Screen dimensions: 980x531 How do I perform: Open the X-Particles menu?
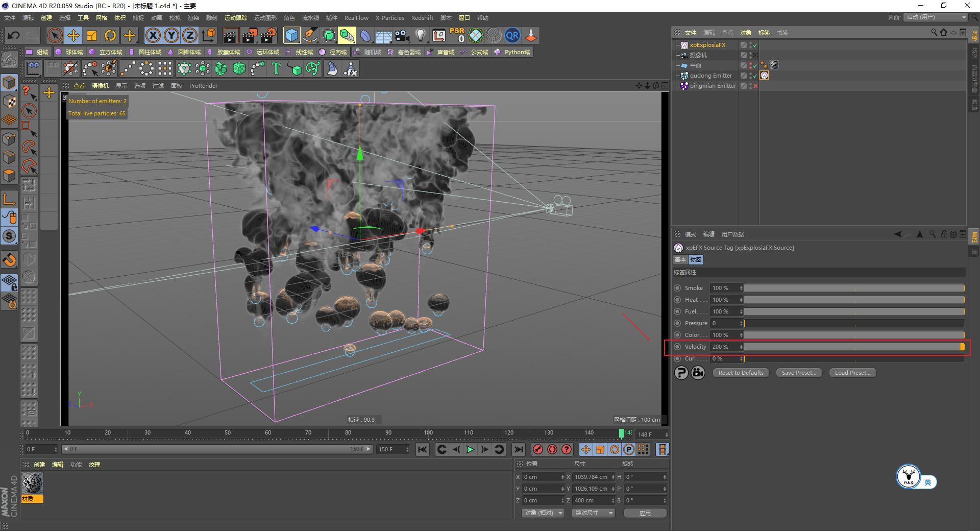coord(389,17)
